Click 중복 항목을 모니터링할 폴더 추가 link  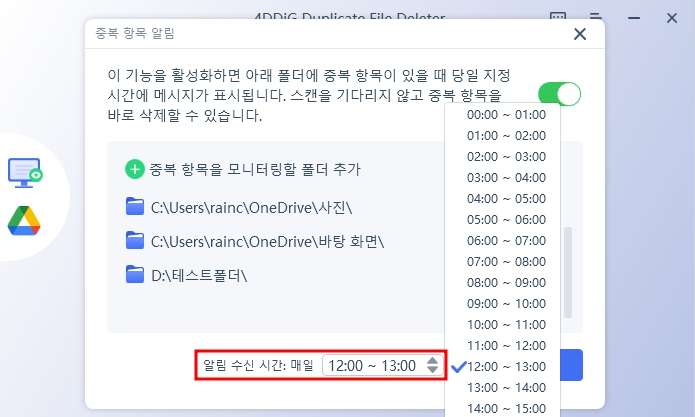pos(255,169)
